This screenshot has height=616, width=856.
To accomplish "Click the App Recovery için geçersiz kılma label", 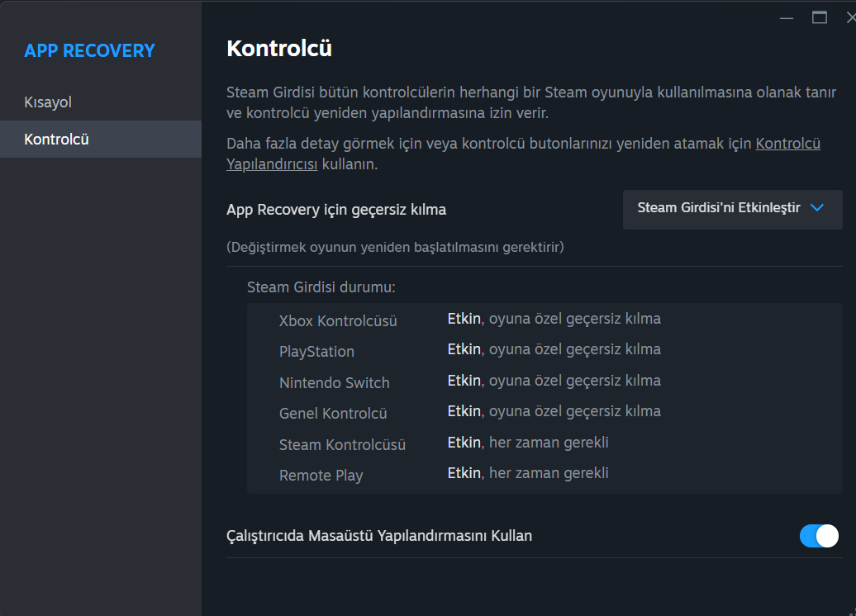I will coord(336,210).
